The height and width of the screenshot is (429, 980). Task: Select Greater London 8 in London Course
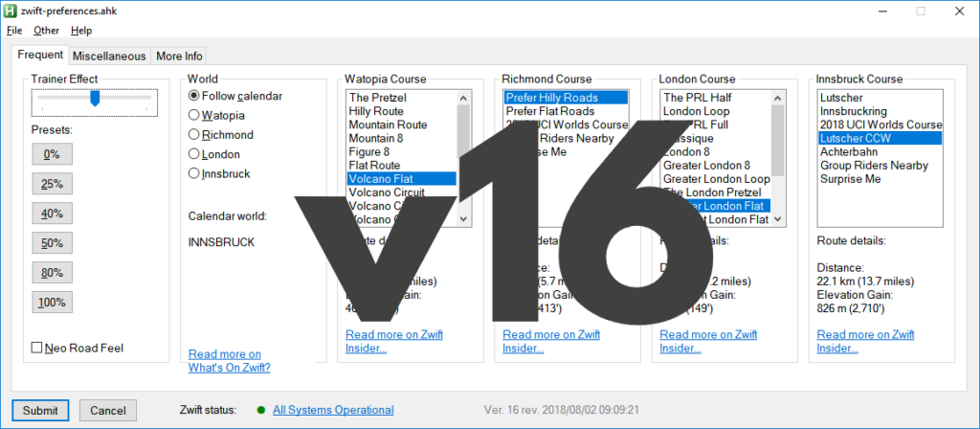pos(716,165)
